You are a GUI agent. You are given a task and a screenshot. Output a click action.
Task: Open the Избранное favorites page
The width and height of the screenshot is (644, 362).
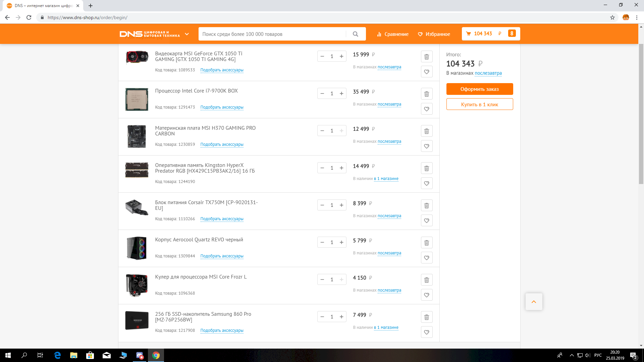[x=434, y=34]
